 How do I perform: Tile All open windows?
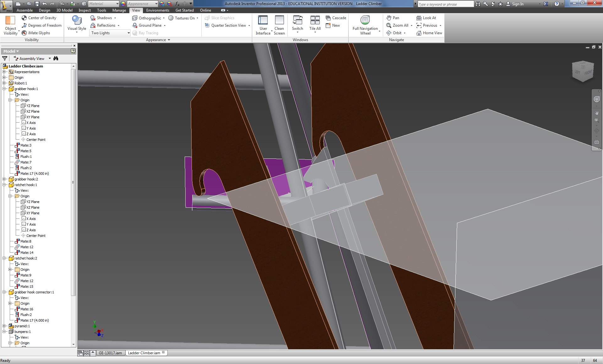[315, 24]
